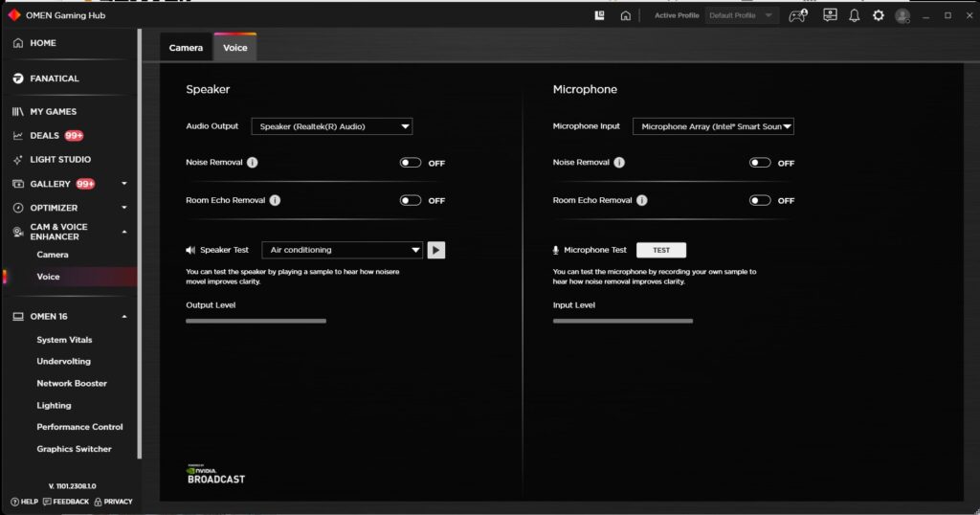Click the user account avatar
The image size is (980, 515).
(x=902, y=15)
